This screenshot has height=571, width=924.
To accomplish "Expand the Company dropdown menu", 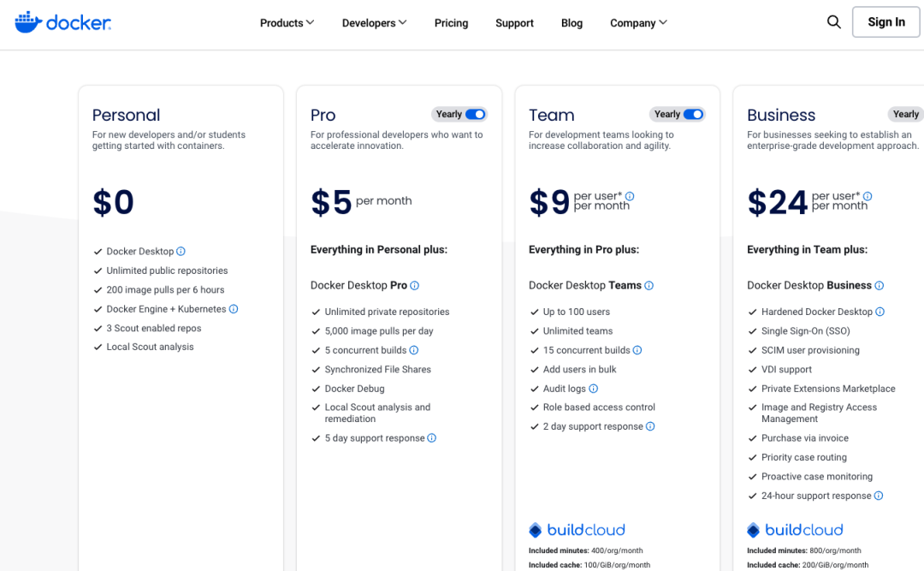I will [638, 23].
